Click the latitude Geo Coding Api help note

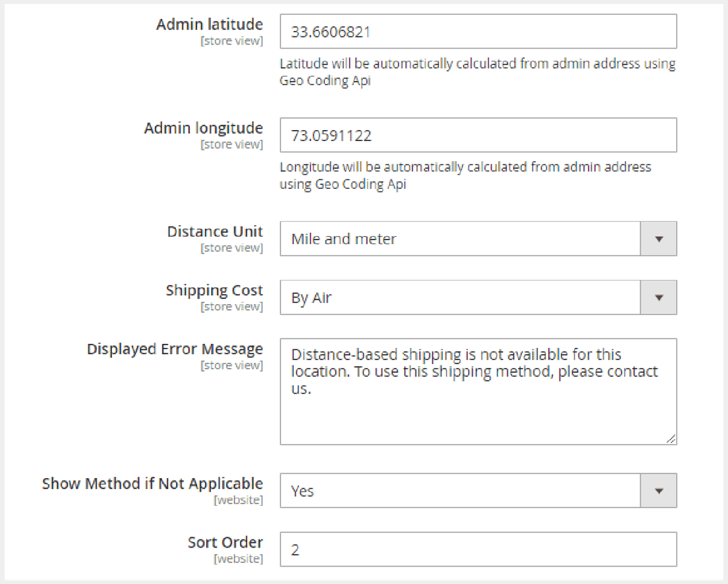[x=477, y=72]
